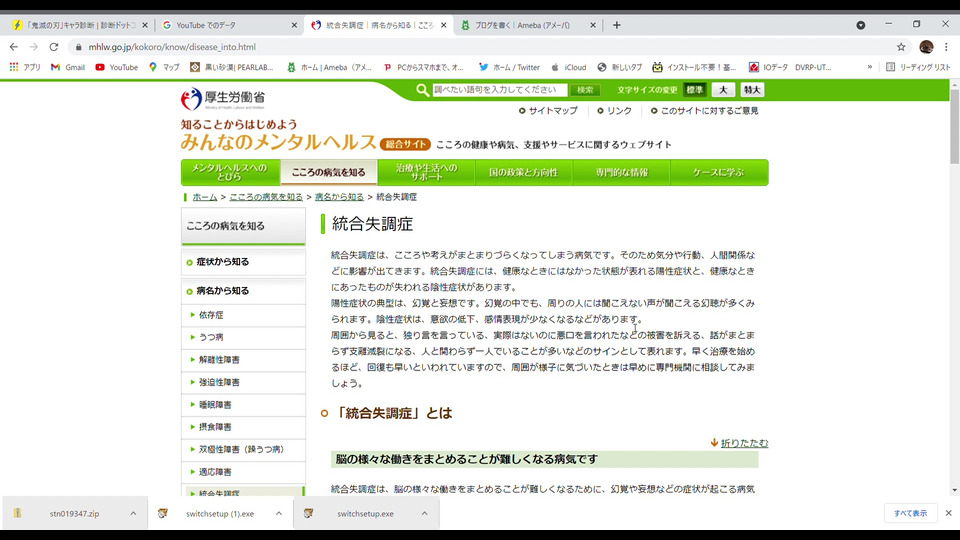Open the メンタルヘルスへのとびら nav tab

click(x=230, y=173)
